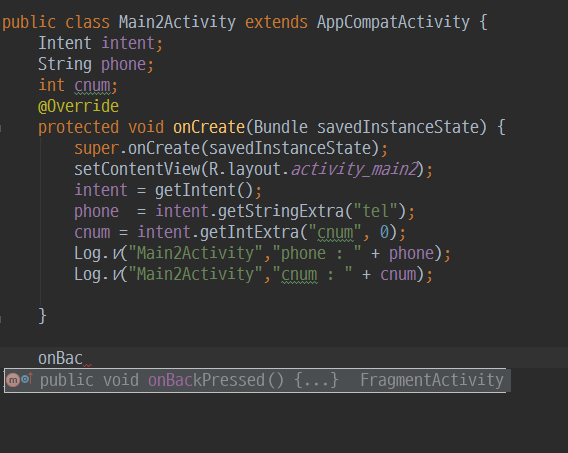Screen dimensions: 568x453
Task: Click the default value 0 in getIntExtra
Action: pos(384,232)
